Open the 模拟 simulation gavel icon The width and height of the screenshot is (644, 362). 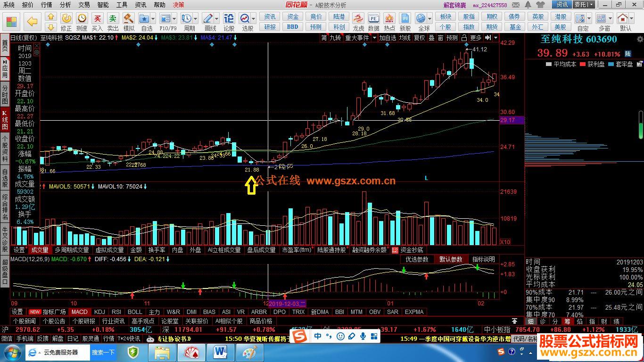point(129,18)
